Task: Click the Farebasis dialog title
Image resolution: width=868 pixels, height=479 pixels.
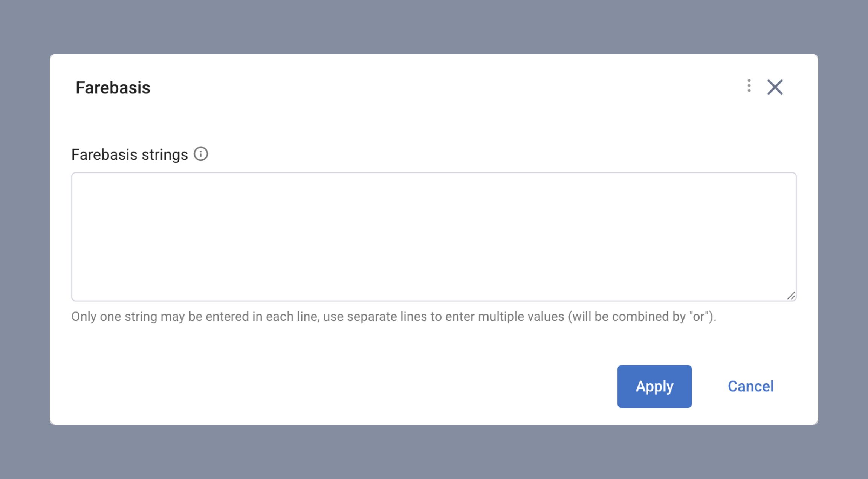Action: click(x=113, y=88)
